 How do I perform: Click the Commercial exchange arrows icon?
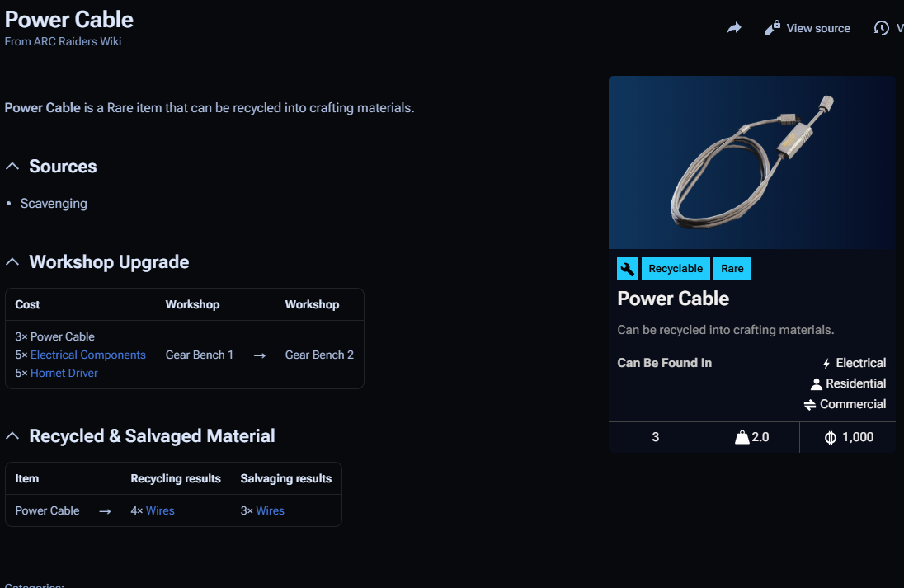(810, 405)
